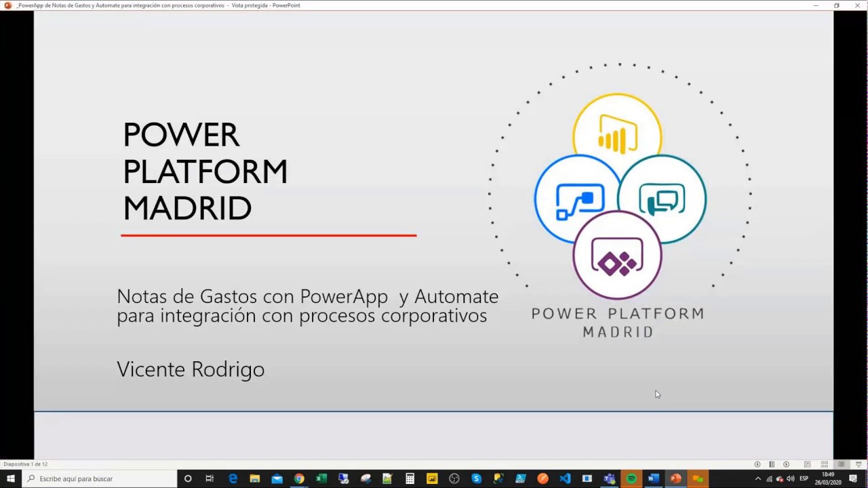Go to next slide in the status bar

click(x=786, y=464)
